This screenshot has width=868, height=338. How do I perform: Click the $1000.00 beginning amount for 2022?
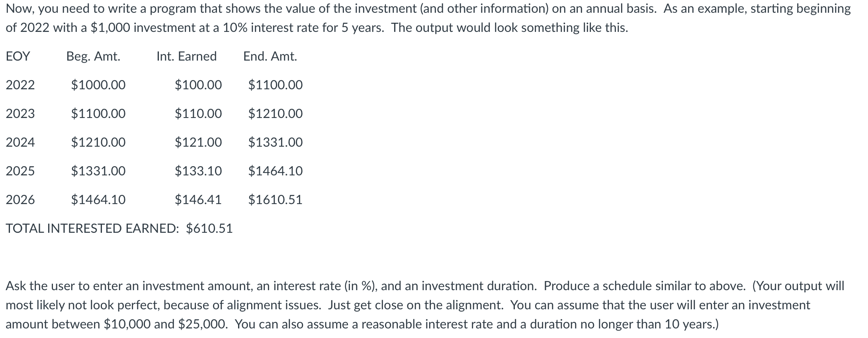(x=98, y=85)
